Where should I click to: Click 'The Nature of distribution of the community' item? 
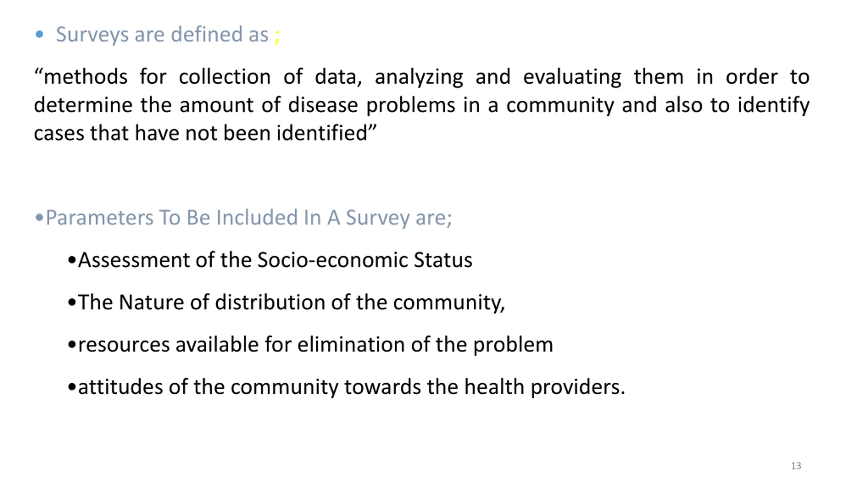click(292, 303)
